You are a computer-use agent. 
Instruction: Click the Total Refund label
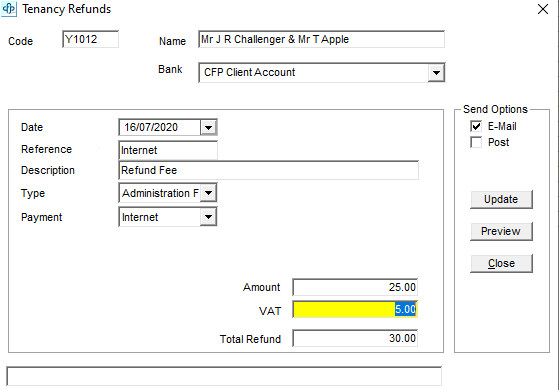click(250, 339)
